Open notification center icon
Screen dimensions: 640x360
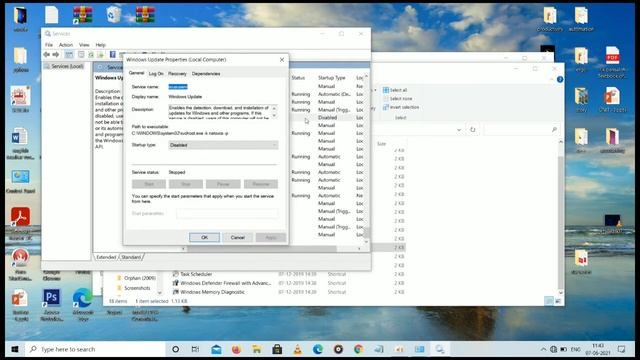(x=621, y=349)
